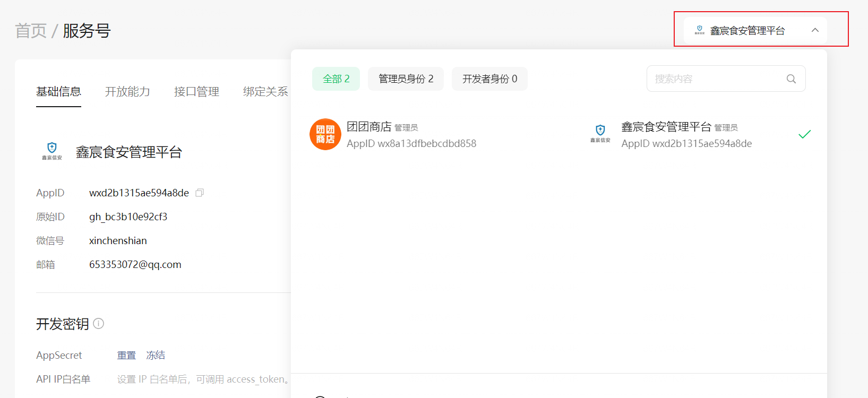The width and height of the screenshot is (868, 398).
Task: Click the shield logo in the 基础信息 panel
Action: 52,151
